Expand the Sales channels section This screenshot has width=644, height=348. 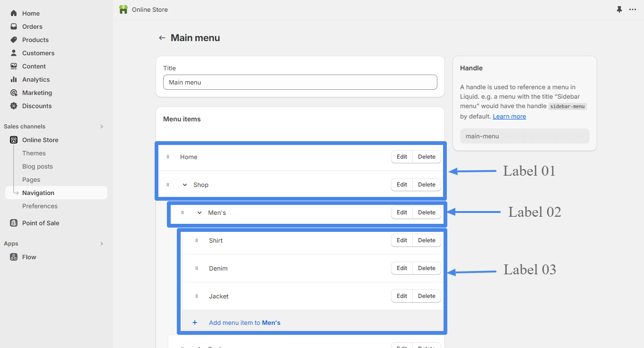tap(102, 127)
